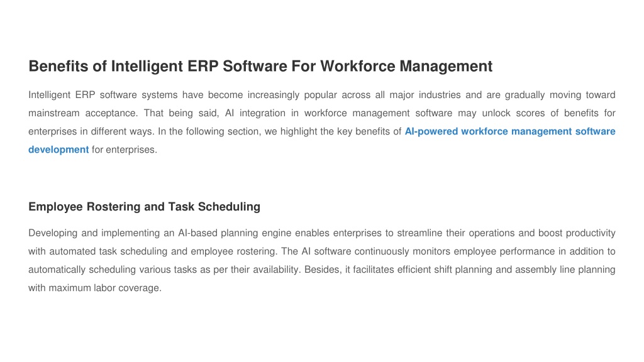This screenshot has height=362, width=644.
Task: Click the words 'for enterprises.' after the link
Action: point(125,150)
